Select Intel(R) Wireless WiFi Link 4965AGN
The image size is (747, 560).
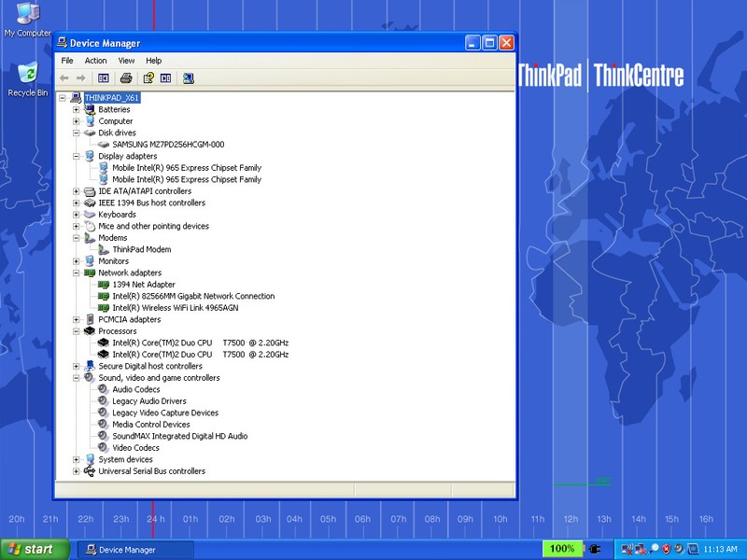[176, 308]
